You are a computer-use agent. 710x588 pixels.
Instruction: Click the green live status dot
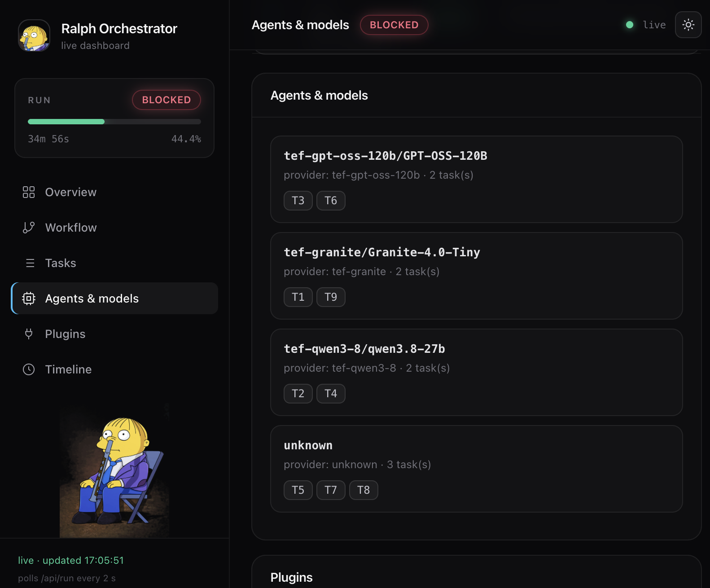click(x=630, y=25)
